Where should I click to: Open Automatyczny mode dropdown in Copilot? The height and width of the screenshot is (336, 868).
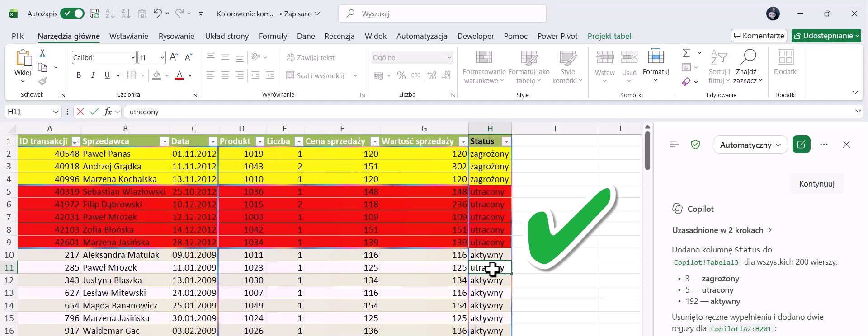[x=750, y=145]
